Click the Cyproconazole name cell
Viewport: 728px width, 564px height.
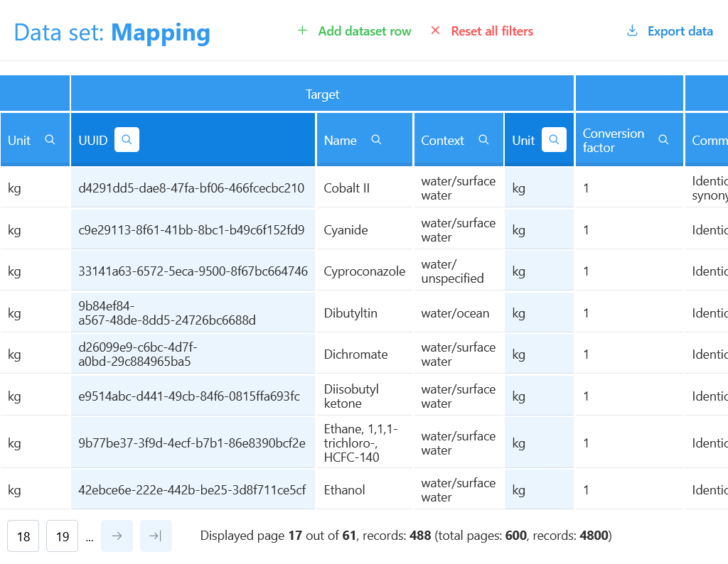tap(365, 271)
